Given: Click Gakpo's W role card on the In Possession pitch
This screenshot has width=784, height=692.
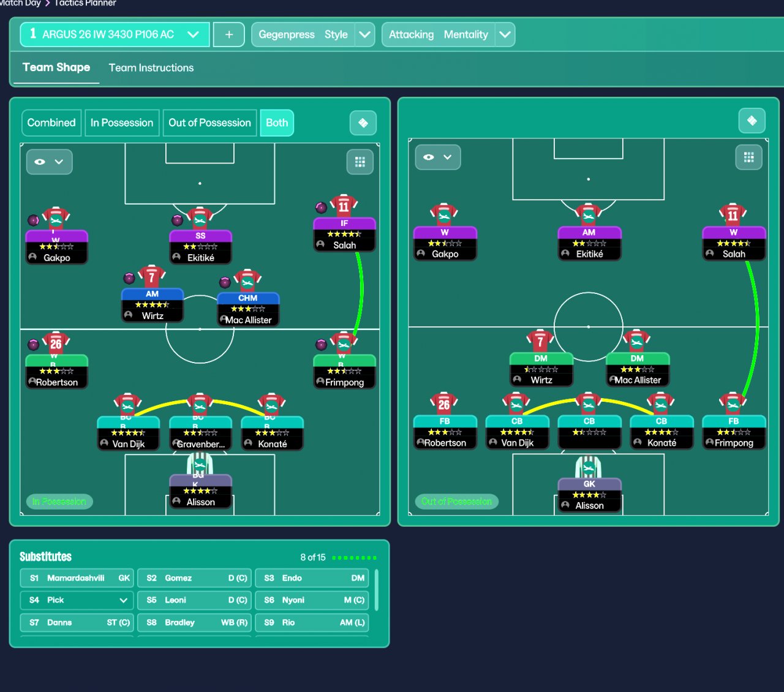Looking at the screenshot, I should 56,247.
